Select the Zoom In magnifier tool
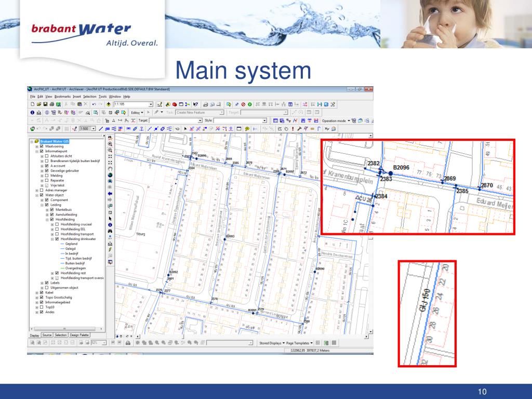The image size is (532, 399). click(110, 144)
